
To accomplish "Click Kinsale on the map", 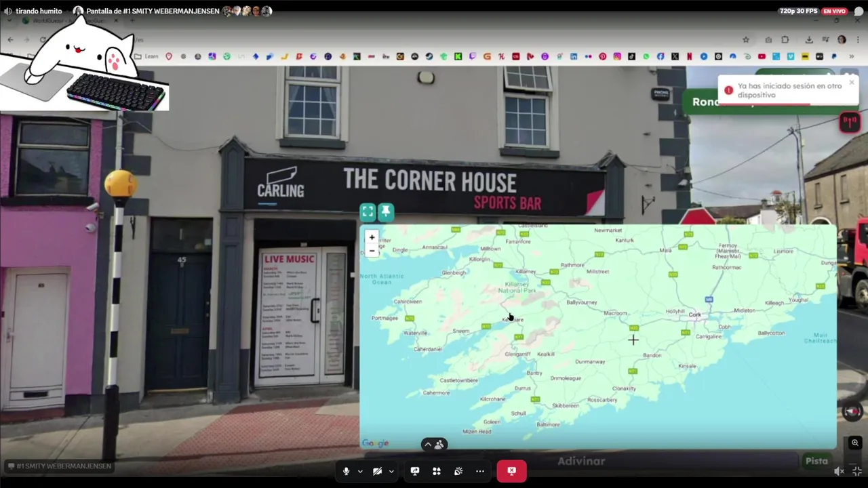I will pyautogui.click(x=687, y=366).
